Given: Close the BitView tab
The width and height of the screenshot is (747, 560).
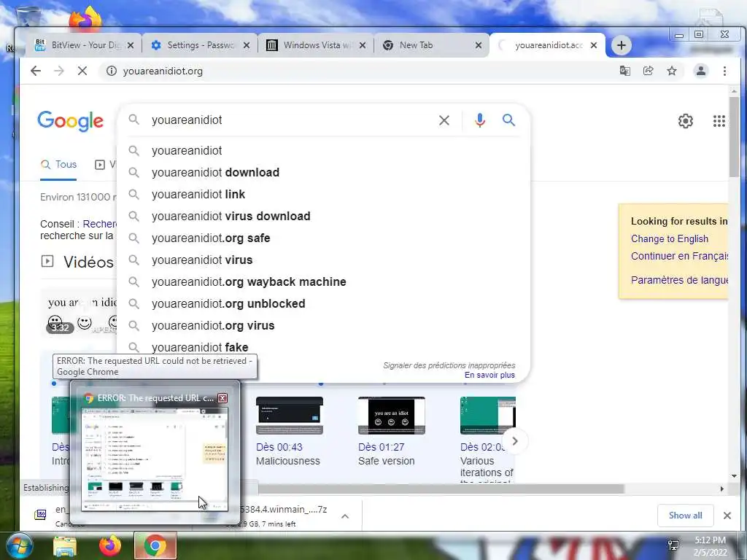Looking at the screenshot, I should coord(131,45).
